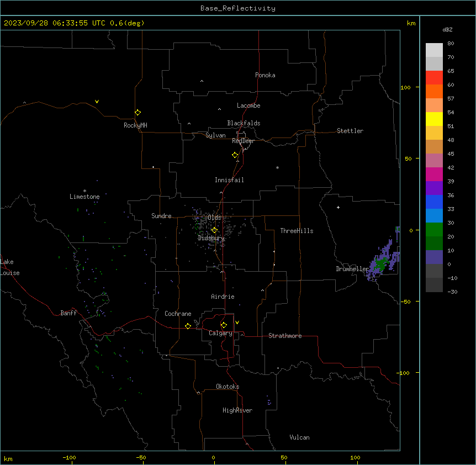This screenshot has width=476, height=465.
Task: Click the 80 value on the dBZ scale
Action: click(x=451, y=44)
